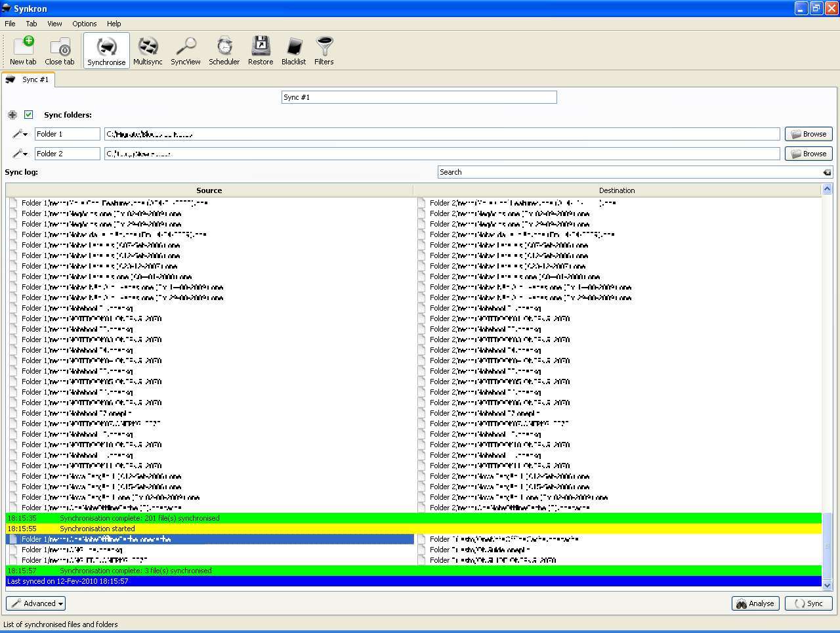Open the Restore tool

(261, 51)
